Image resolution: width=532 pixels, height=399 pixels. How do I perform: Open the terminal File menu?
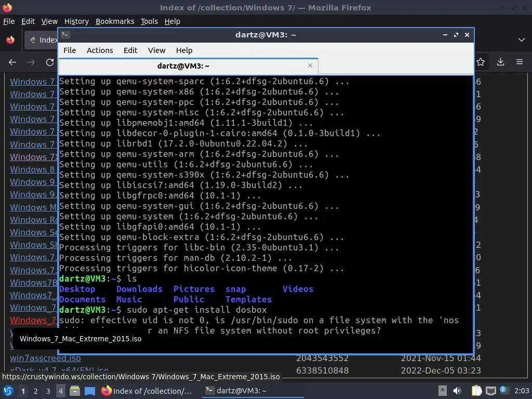70,50
